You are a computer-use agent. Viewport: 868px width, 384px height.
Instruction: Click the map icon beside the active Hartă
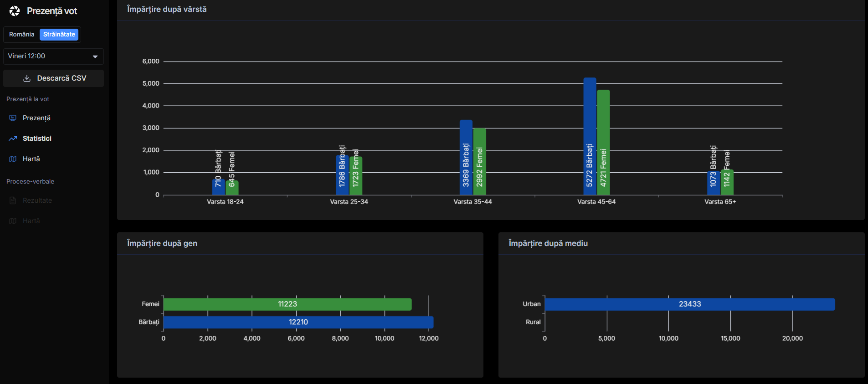click(13, 159)
